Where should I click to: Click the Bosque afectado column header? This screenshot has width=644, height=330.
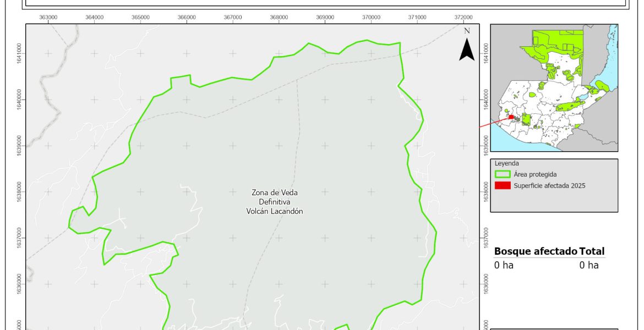[x=536, y=251]
